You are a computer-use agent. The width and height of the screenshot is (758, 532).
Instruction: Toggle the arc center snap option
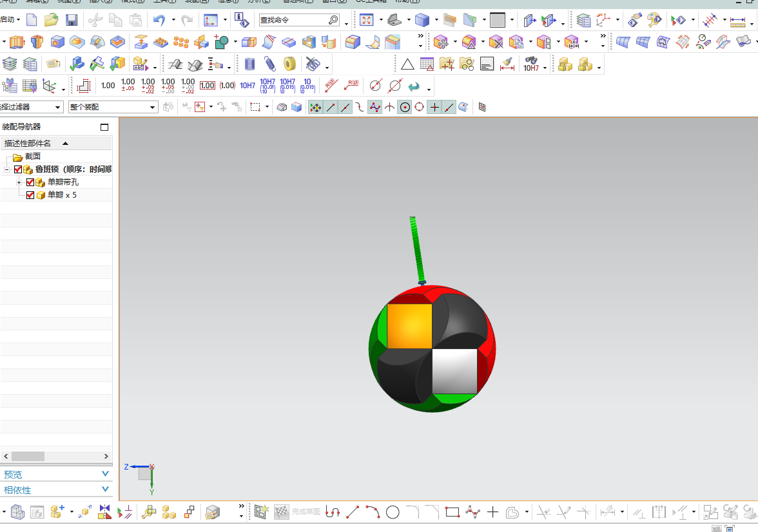pos(405,108)
